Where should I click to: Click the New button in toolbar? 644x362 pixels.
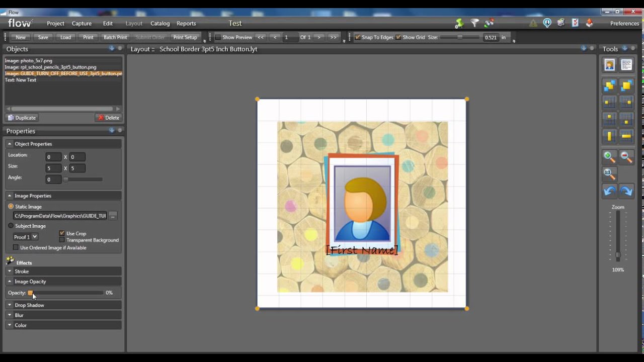point(21,37)
